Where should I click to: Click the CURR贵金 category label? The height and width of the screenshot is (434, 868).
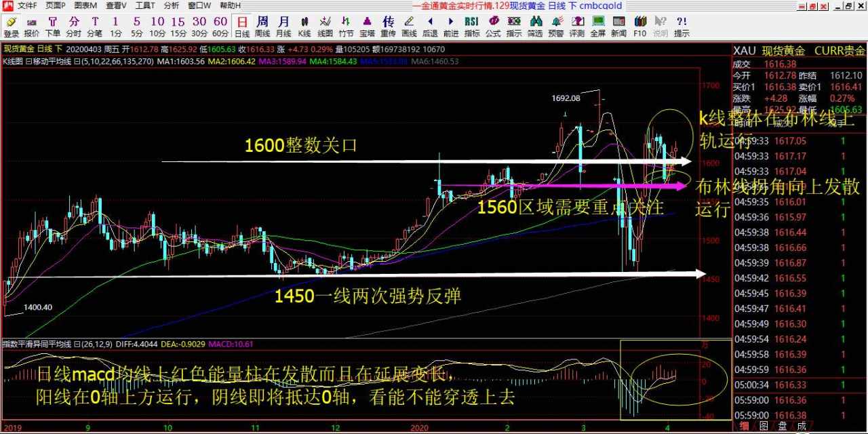click(x=840, y=51)
